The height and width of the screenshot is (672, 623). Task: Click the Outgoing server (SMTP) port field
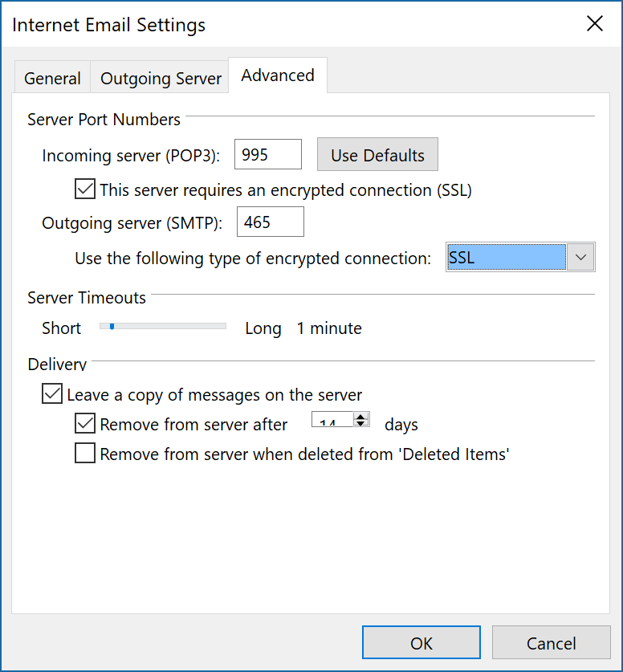(x=270, y=222)
